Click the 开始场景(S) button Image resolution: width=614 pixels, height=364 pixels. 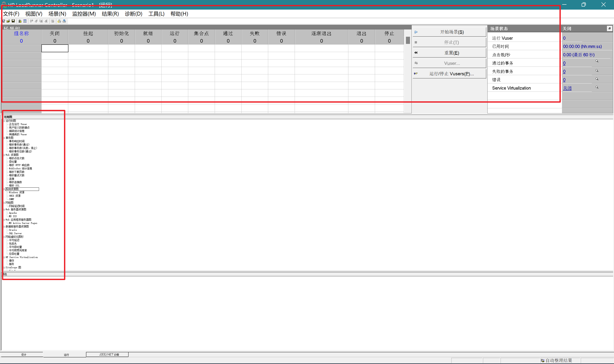click(x=449, y=32)
